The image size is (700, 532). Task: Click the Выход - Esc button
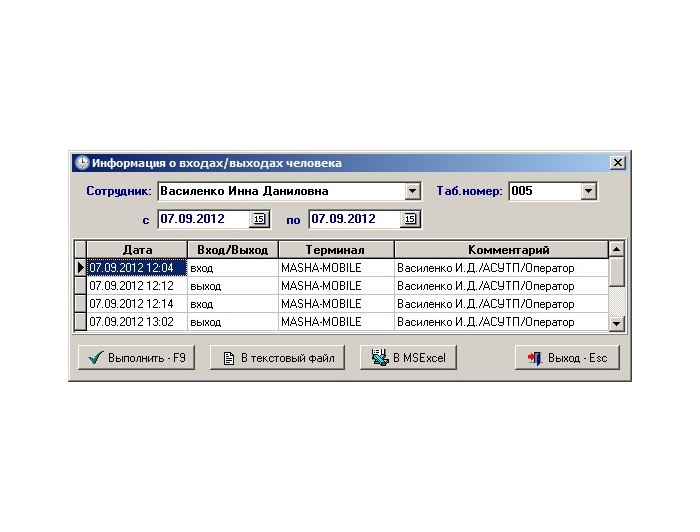point(568,357)
